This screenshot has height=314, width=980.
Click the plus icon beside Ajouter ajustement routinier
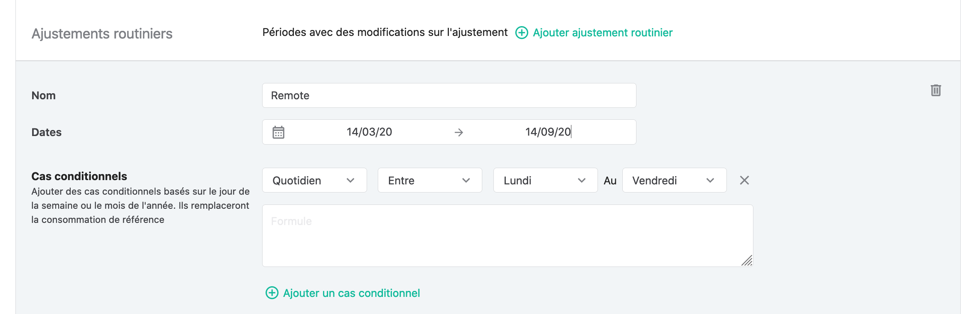click(x=521, y=33)
